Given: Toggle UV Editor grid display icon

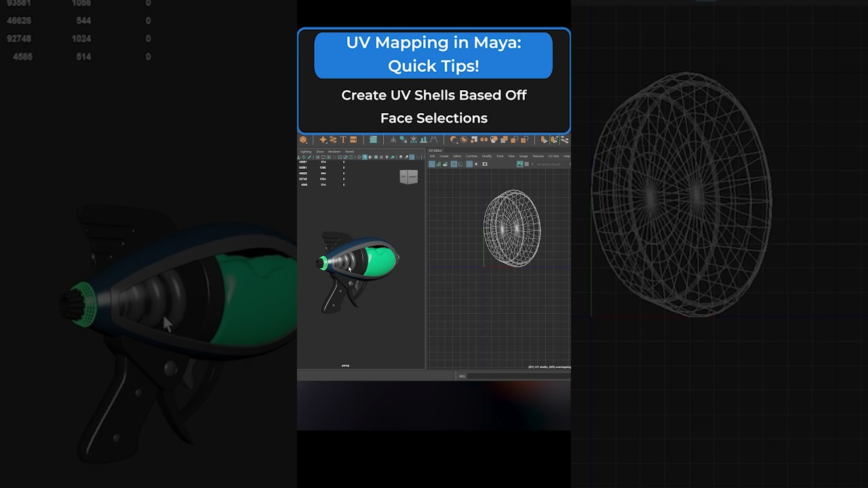Looking at the screenshot, I should tap(469, 164).
